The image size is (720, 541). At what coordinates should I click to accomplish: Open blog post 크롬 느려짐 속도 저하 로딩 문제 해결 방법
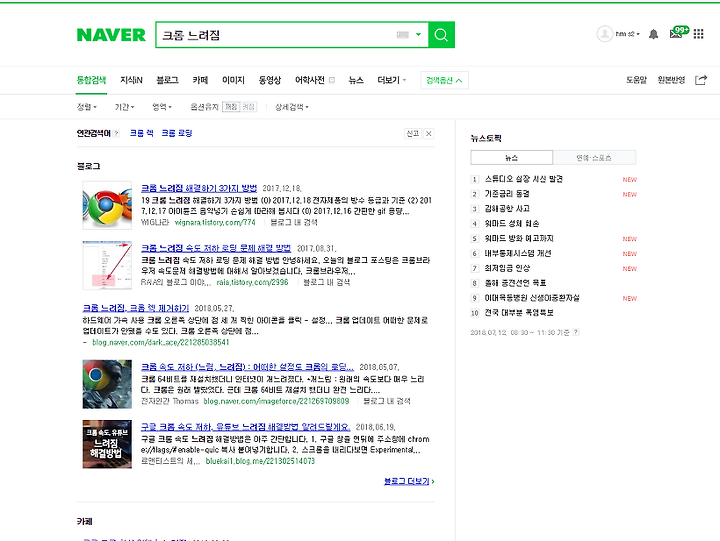216,248
